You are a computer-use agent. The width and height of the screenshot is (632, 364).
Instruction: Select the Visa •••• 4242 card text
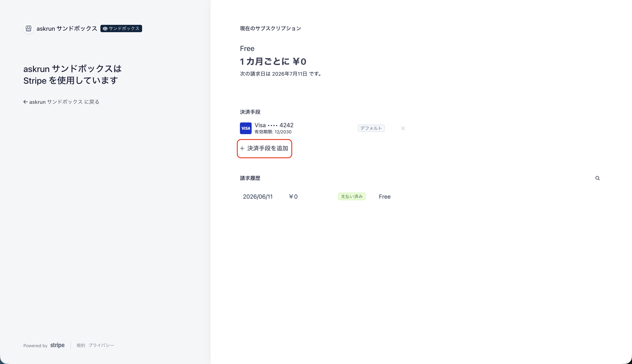click(274, 125)
